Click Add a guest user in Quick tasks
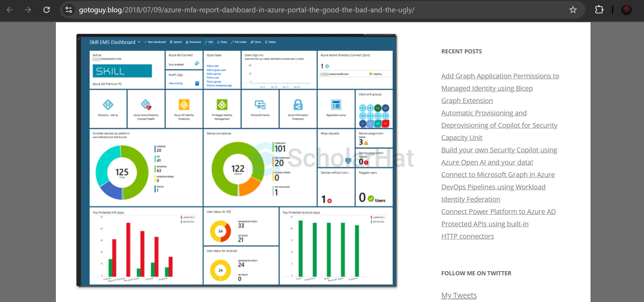 (216, 70)
